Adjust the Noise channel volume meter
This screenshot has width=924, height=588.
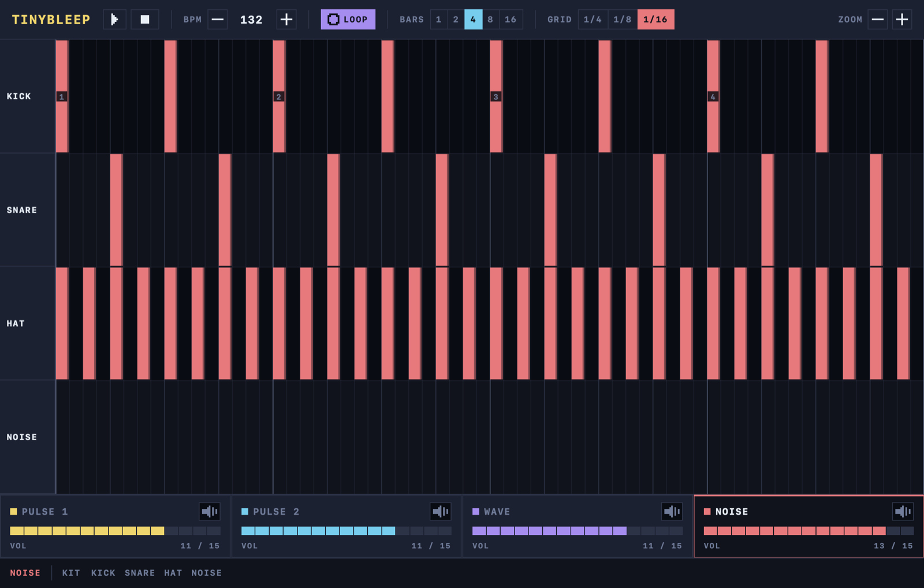(x=808, y=530)
